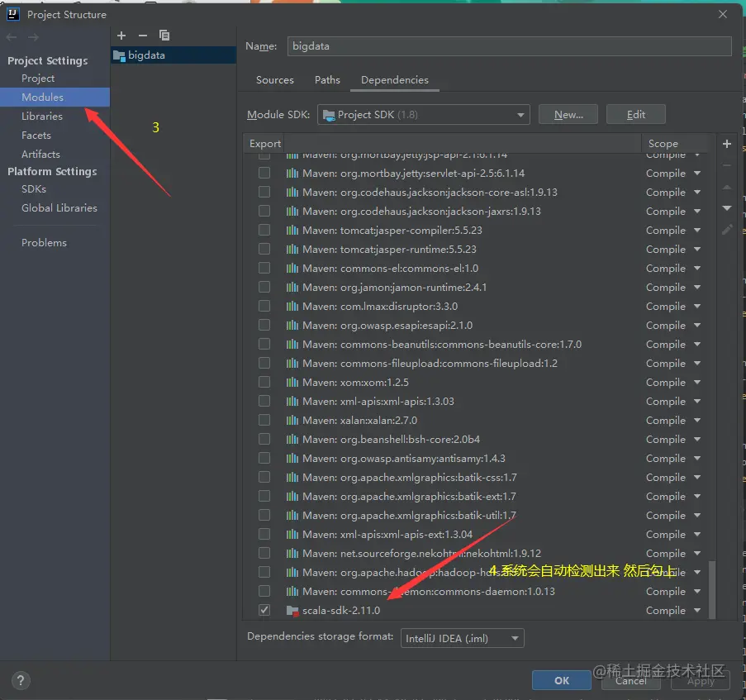This screenshot has width=746, height=700.
Task: Click the copy module icon
Action: coord(164,36)
